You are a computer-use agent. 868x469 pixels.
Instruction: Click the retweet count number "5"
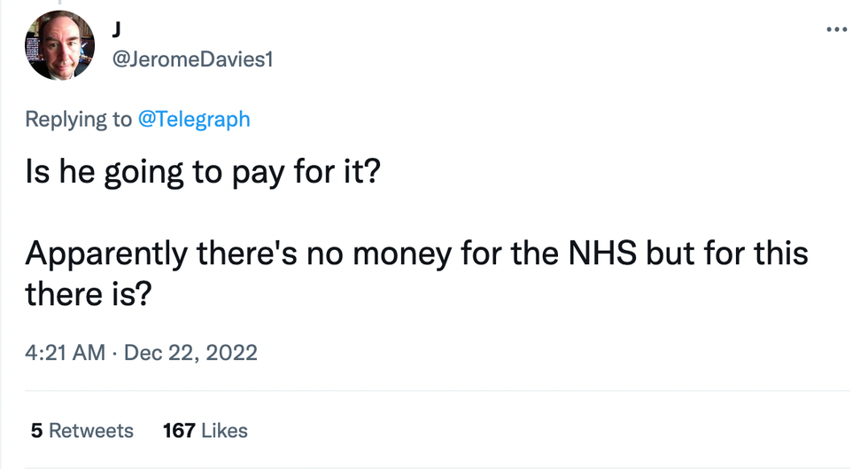[36, 431]
